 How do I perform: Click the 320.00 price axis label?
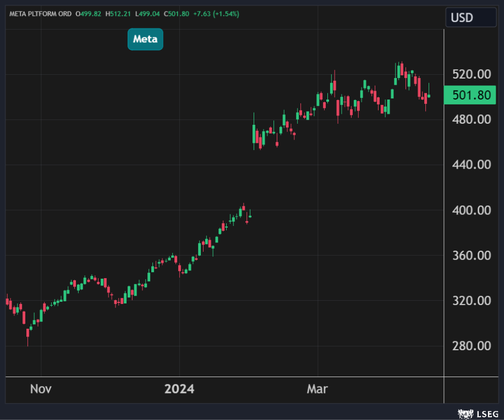click(471, 301)
